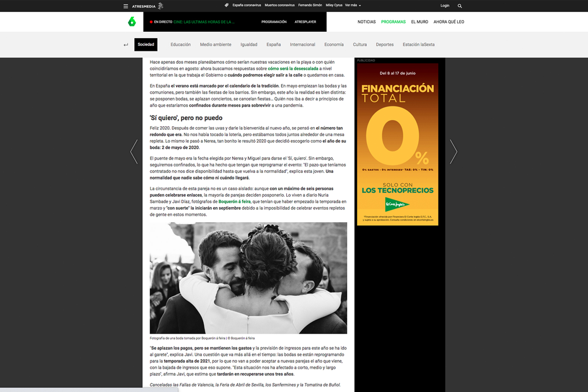This screenshot has height=392, width=588.
Task: Switch to the Deportes section
Action: (x=385, y=44)
